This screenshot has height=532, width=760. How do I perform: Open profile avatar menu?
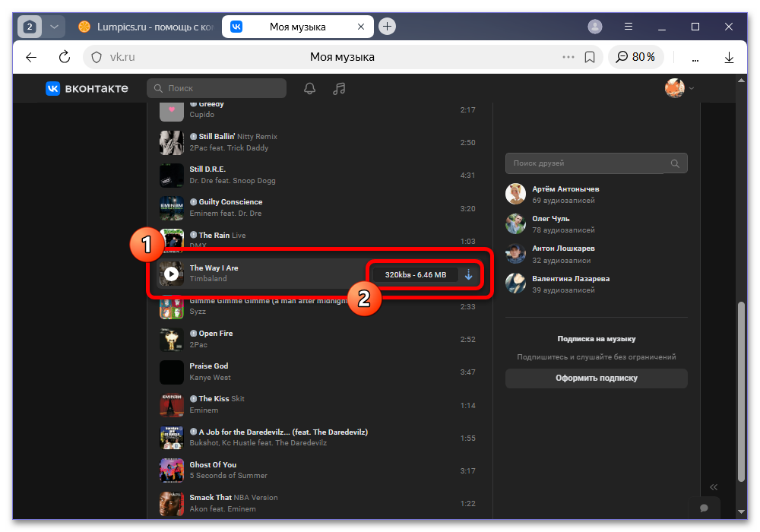(x=679, y=88)
